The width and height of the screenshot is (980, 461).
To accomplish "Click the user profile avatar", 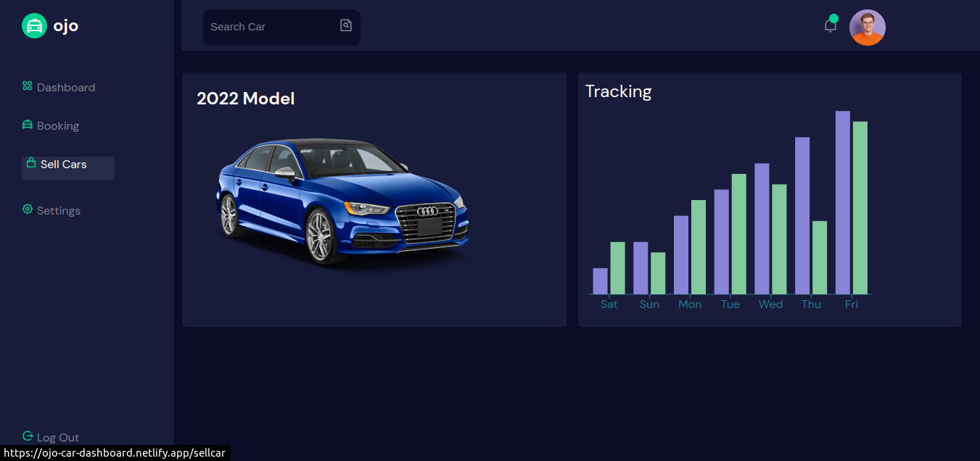I will point(868,28).
